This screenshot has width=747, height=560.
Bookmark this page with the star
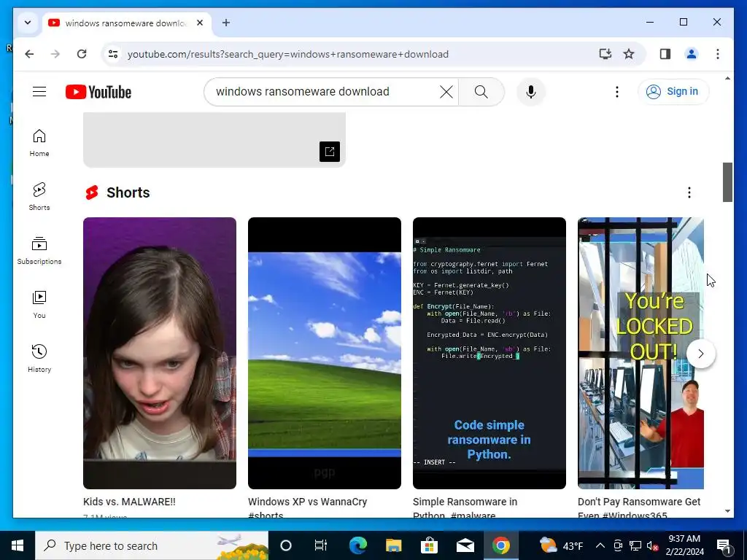click(x=629, y=54)
